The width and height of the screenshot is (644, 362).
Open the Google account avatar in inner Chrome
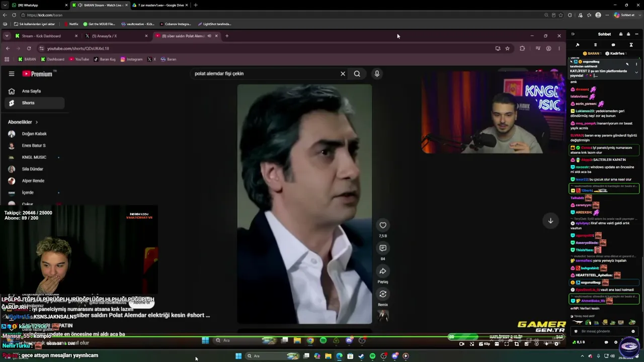[x=548, y=48]
